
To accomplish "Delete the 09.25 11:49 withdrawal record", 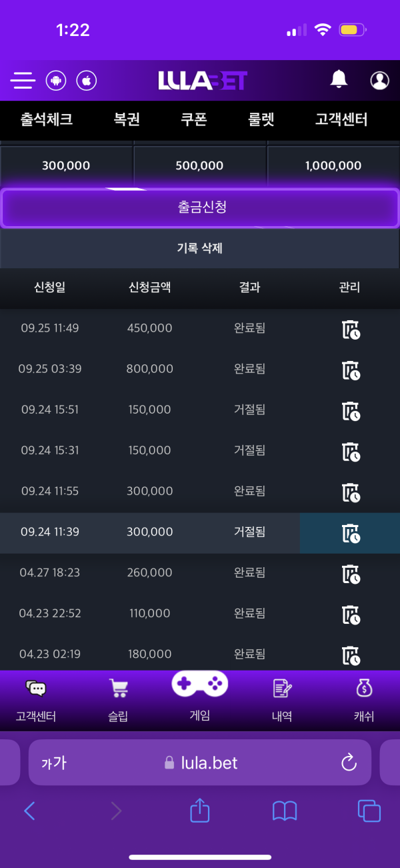I will tap(351, 329).
